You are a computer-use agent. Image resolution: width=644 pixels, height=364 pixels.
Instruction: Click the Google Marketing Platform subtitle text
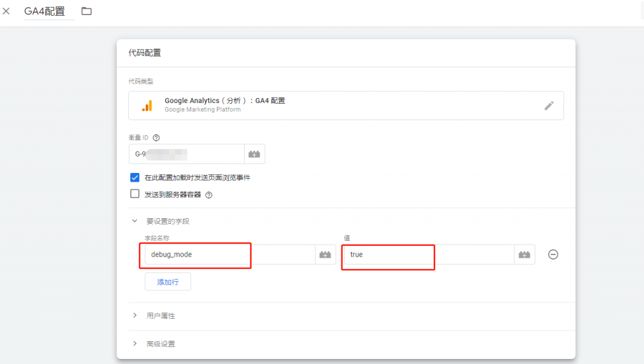click(x=203, y=109)
